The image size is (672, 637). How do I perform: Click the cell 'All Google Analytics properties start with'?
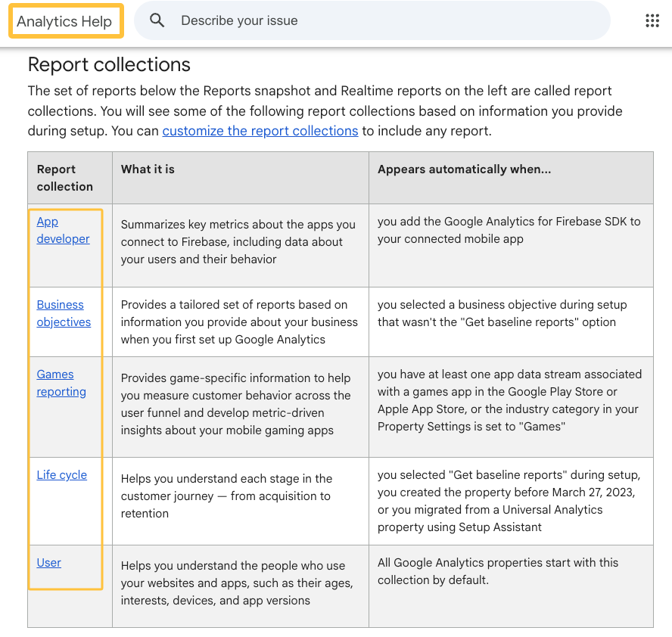click(x=511, y=586)
